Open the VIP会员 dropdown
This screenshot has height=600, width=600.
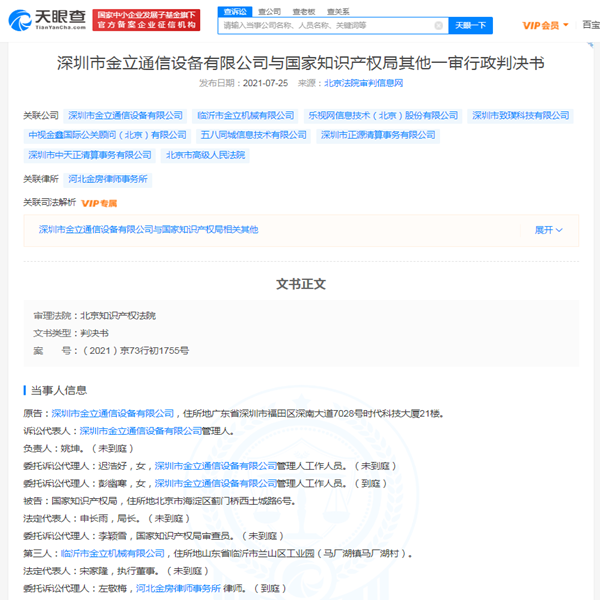tap(545, 26)
